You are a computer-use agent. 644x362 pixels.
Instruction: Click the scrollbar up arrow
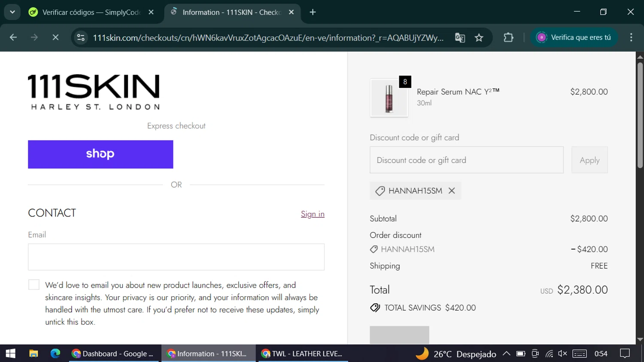tap(640, 57)
